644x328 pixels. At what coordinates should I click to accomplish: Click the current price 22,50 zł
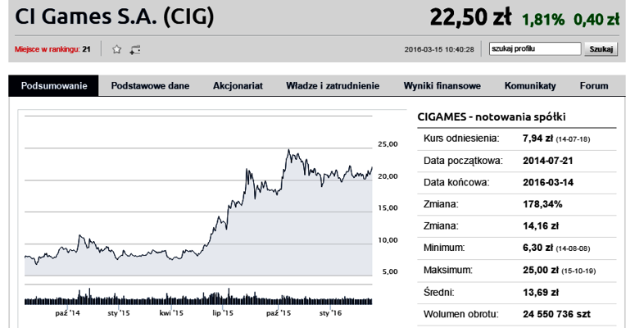[x=470, y=18]
